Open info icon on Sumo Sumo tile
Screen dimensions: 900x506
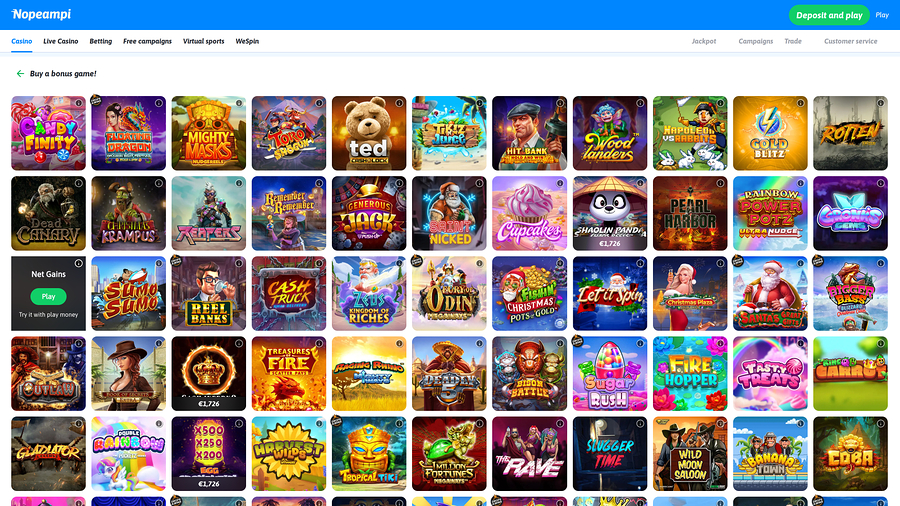158,263
